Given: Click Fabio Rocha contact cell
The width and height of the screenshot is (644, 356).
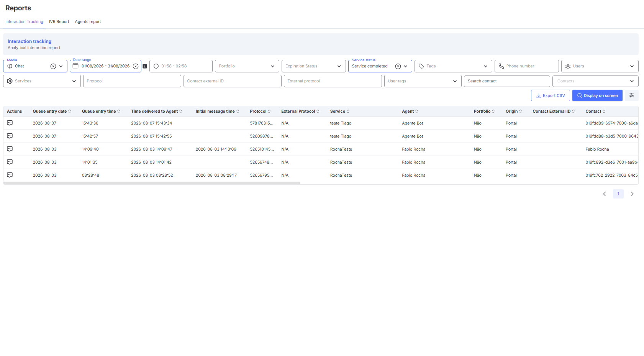Looking at the screenshot, I should point(597,149).
